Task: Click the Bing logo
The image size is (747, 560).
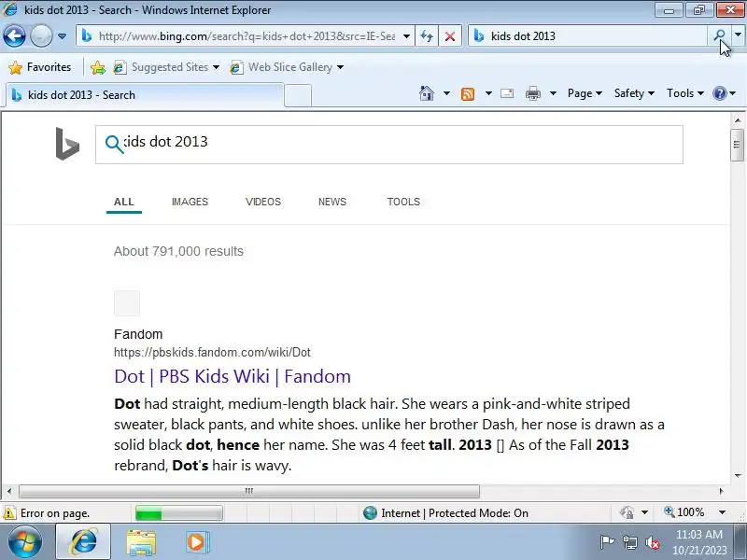Action: (x=67, y=144)
